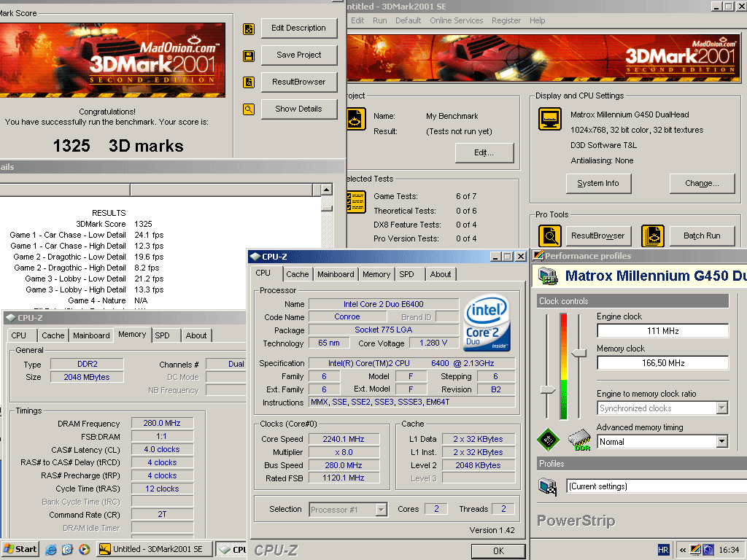Viewport: 747px width, 560px height.
Task: Click the Intel Core 2 Duo logo
Action: click(487, 323)
